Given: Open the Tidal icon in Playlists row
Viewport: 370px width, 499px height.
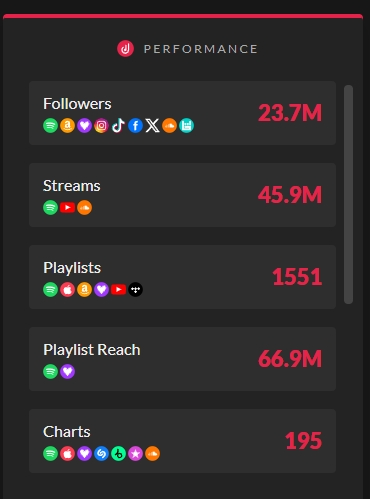Looking at the screenshot, I should coord(135,290).
